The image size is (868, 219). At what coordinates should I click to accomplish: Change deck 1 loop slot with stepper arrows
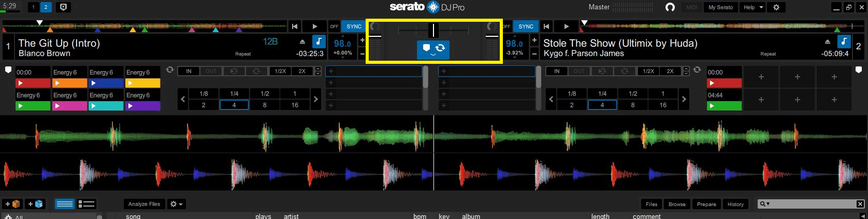point(318,71)
